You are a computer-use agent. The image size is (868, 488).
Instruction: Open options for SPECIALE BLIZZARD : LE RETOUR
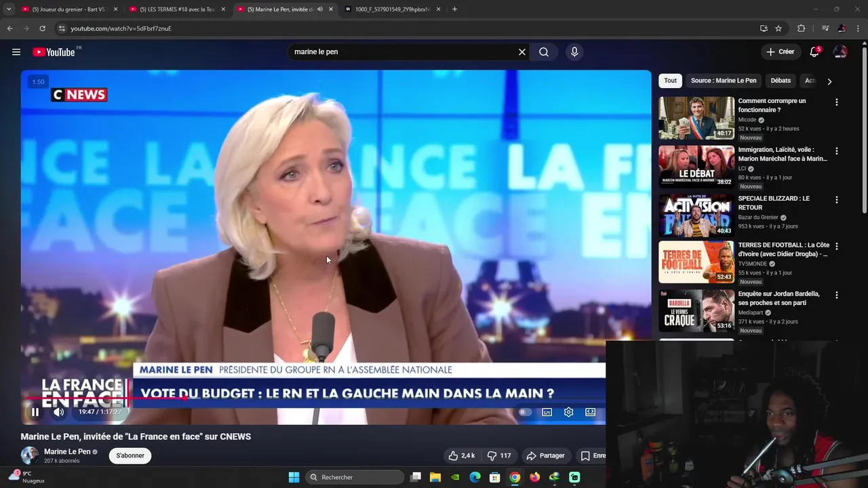coord(836,200)
